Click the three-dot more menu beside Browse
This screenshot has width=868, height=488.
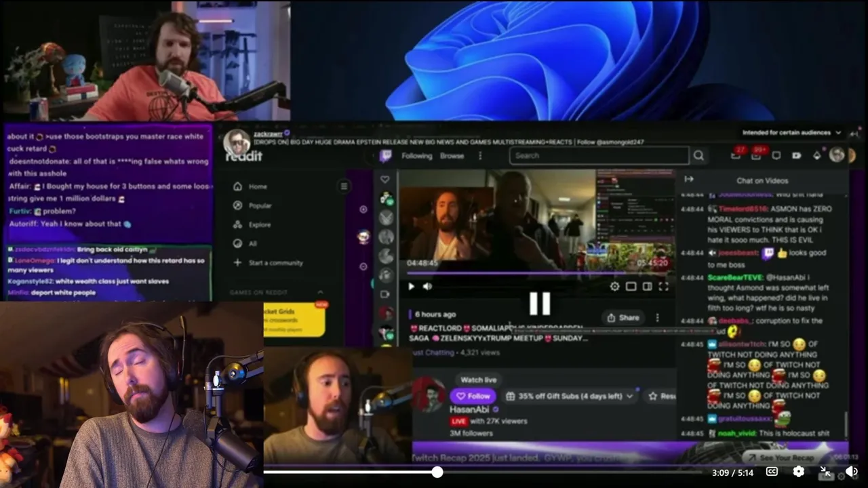[480, 156]
